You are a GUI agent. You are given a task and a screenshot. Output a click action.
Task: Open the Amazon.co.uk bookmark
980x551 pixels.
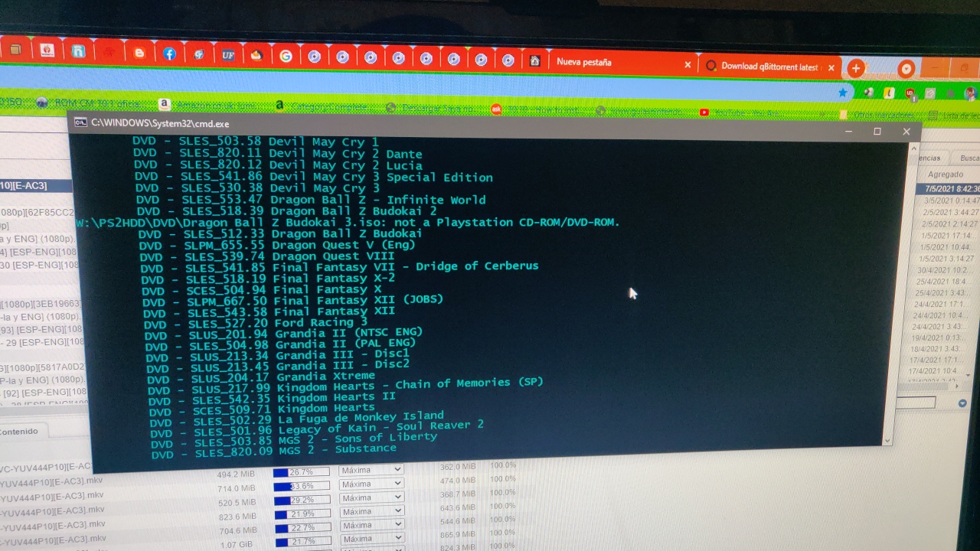tap(207, 104)
